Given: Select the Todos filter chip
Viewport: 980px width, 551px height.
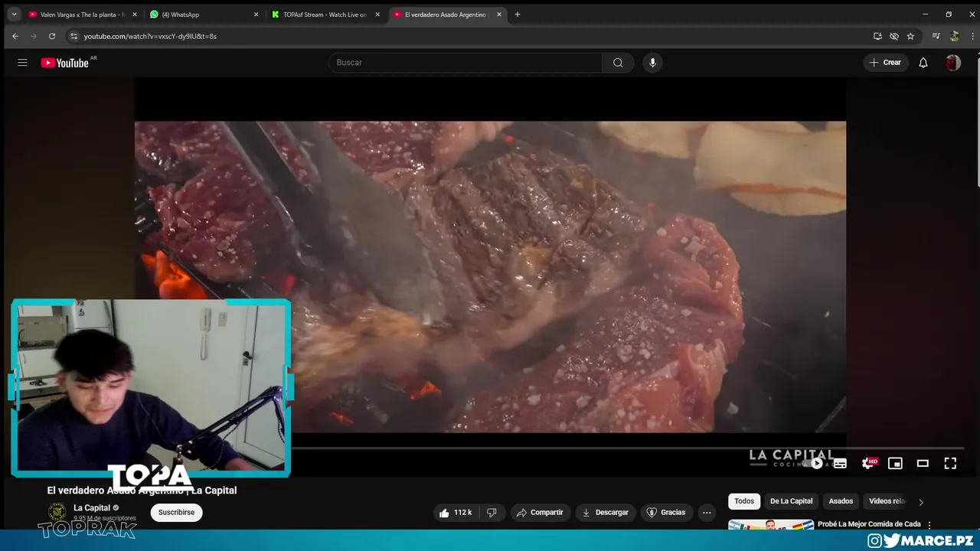Looking at the screenshot, I should click(744, 501).
